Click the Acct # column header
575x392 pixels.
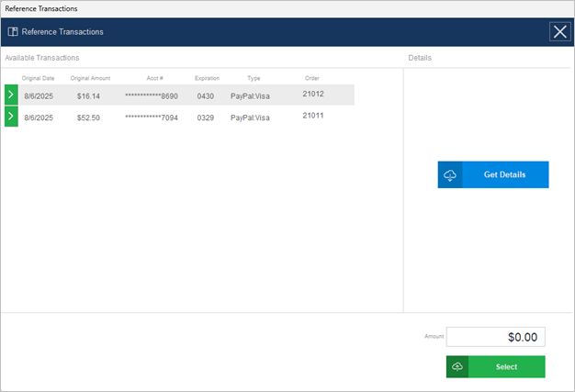click(x=154, y=78)
